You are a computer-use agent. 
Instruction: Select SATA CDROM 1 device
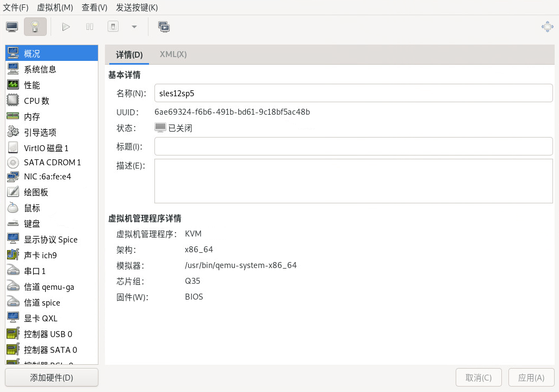tap(52, 163)
